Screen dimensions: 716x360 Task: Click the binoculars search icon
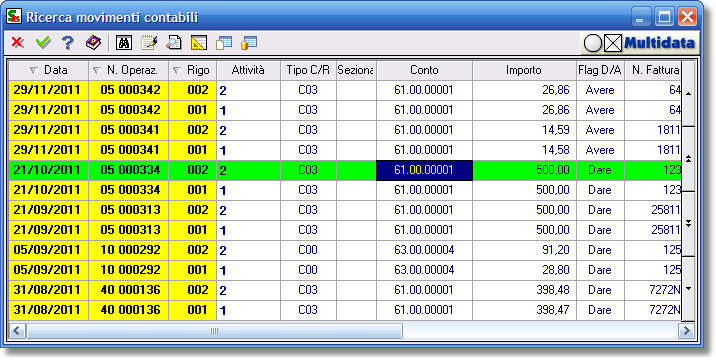[124, 43]
